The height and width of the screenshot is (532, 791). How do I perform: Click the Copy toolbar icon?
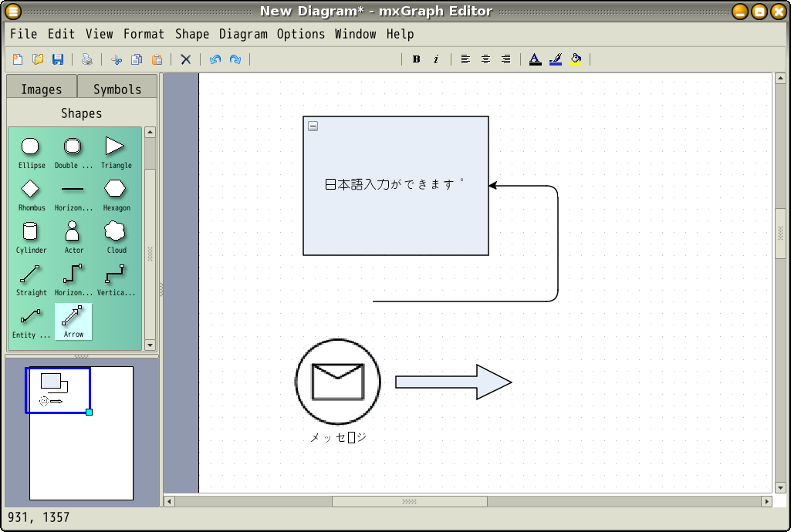(x=137, y=59)
